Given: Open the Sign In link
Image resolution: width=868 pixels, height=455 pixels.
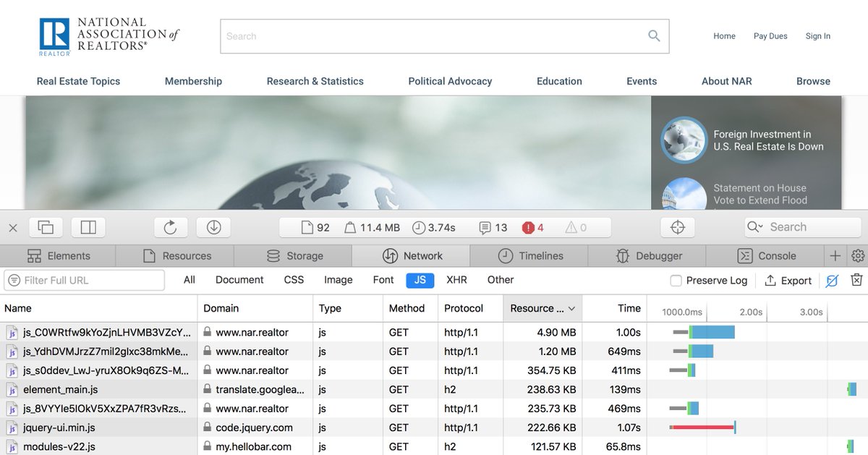Looking at the screenshot, I should click(818, 36).
